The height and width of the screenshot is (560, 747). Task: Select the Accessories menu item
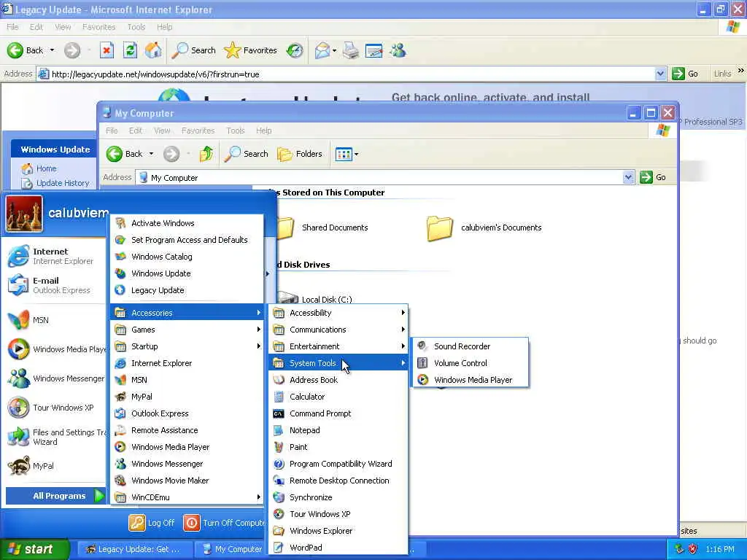pos(187,312)
